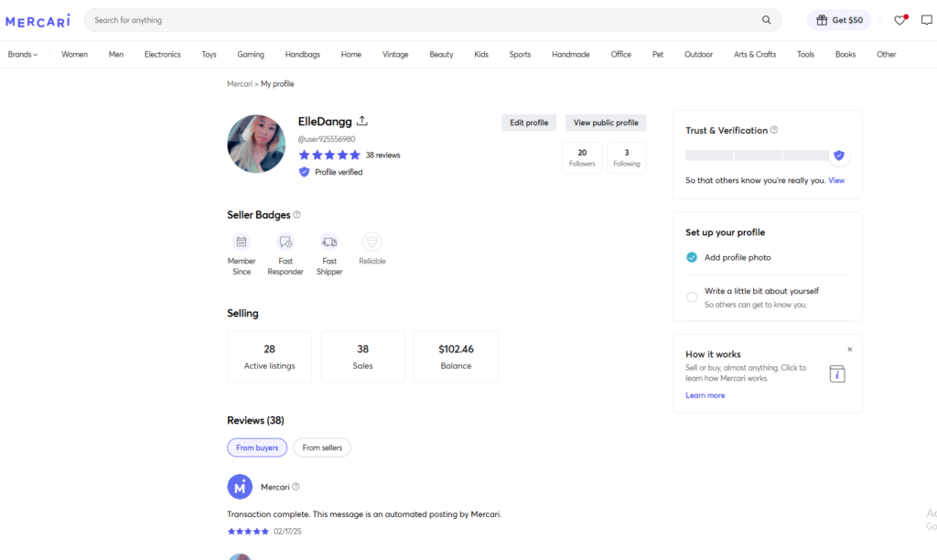937x560 pixels.
Task: Click the Profile verified shield icon
Action: (304, 172)
